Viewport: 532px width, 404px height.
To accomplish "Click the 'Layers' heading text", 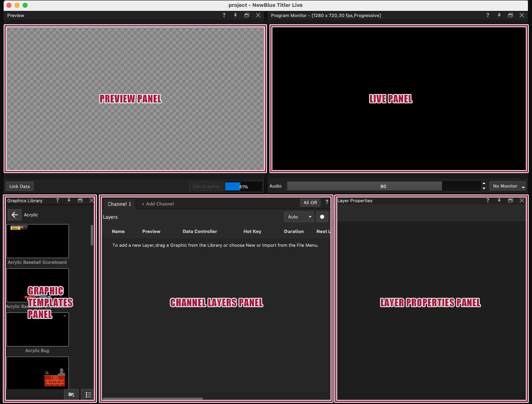I will (110, 217).
